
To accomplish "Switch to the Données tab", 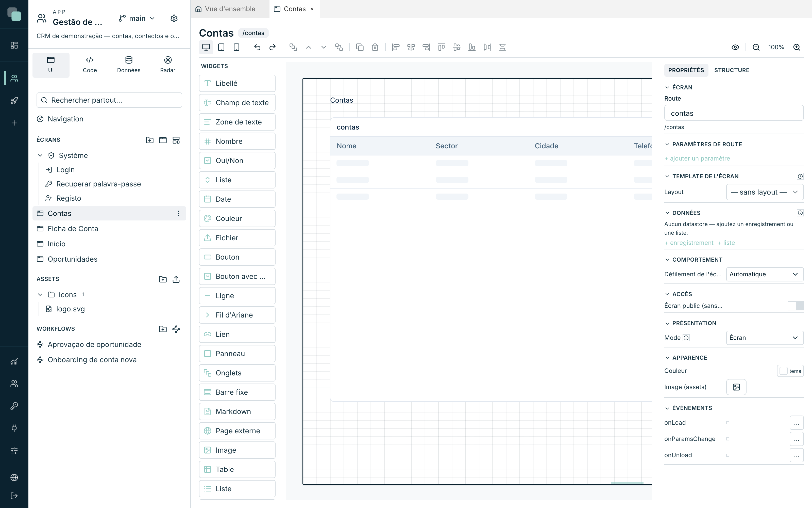I will (x=129, y=65).
